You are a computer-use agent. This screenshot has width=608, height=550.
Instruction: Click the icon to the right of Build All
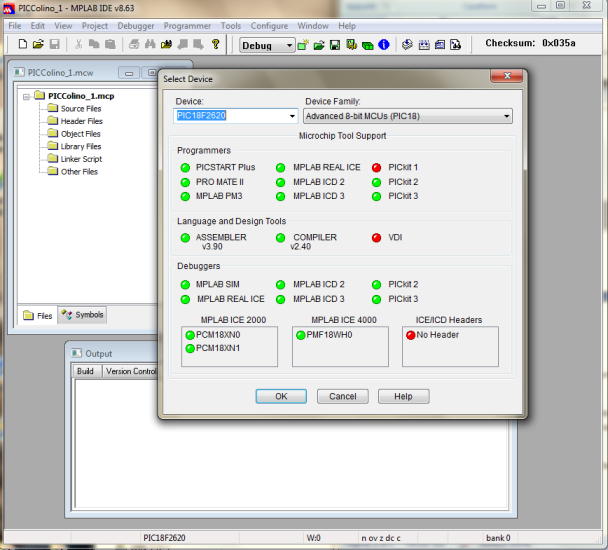[439, 45]
